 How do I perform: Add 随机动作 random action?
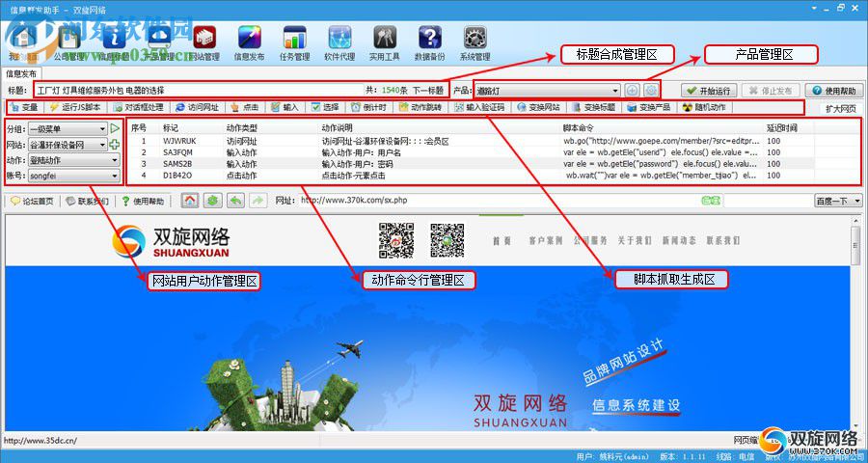pyautogui.click(x=704, y=107)
